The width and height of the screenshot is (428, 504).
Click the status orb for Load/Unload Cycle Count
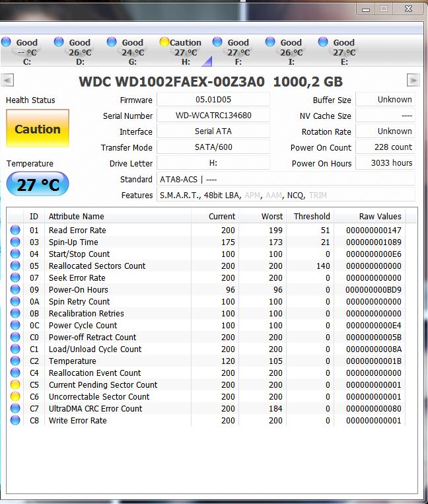tap(15, 349)
